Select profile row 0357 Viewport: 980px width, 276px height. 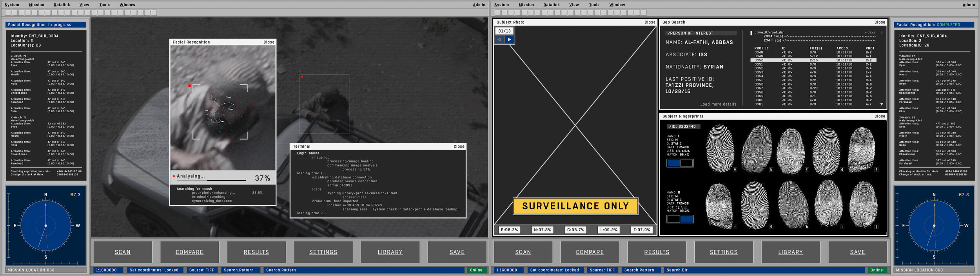click(x=813, y=88)
